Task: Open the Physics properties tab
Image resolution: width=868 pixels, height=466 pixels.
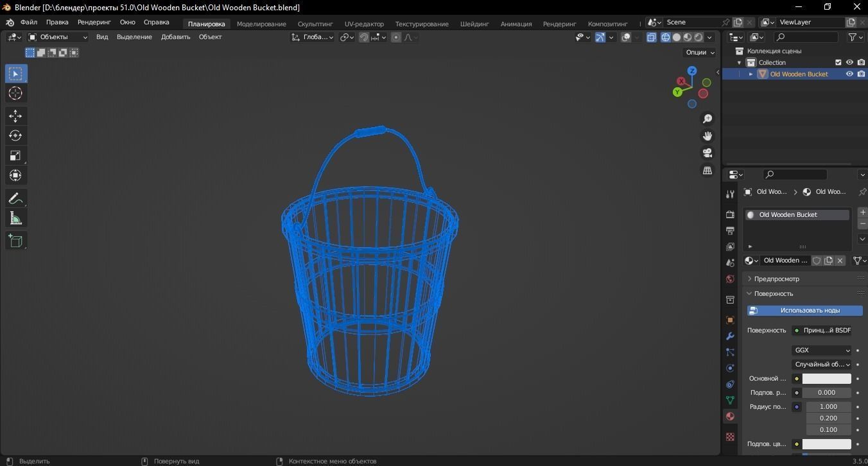Action: click(730, 368)
